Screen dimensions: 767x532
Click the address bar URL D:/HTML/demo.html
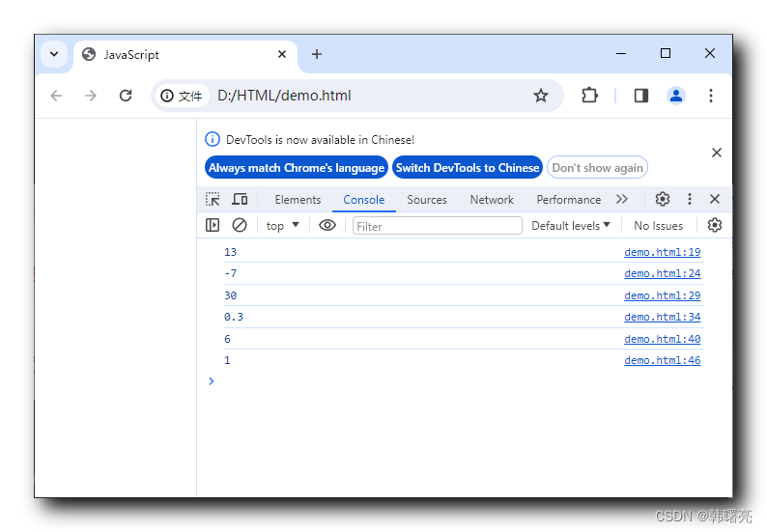point(284,96)
